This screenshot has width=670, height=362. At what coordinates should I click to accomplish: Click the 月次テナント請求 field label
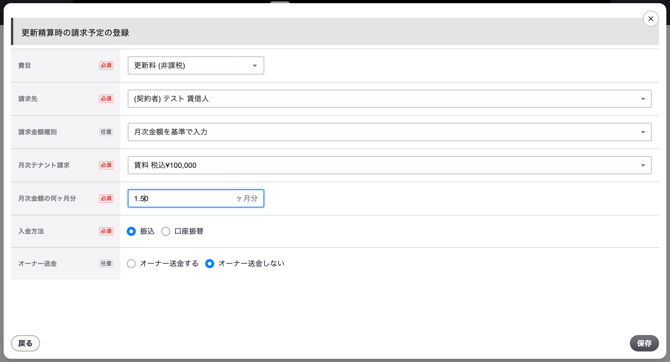44,165
